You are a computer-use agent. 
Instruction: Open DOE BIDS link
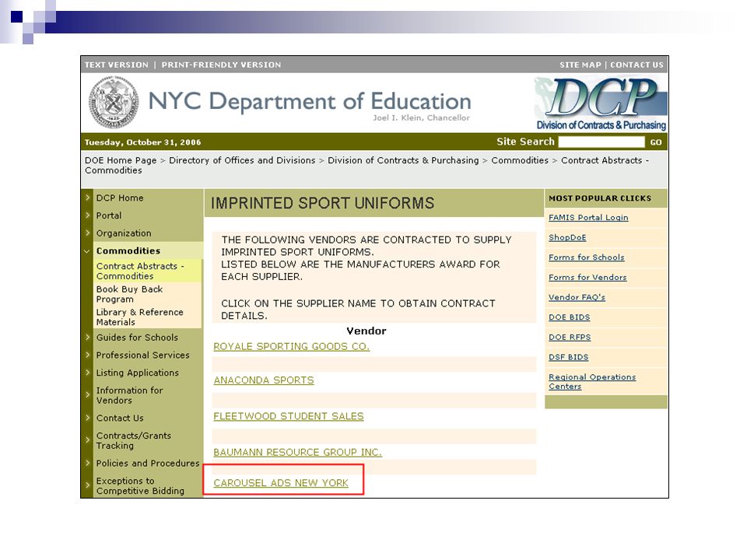[x=570, y=317]
